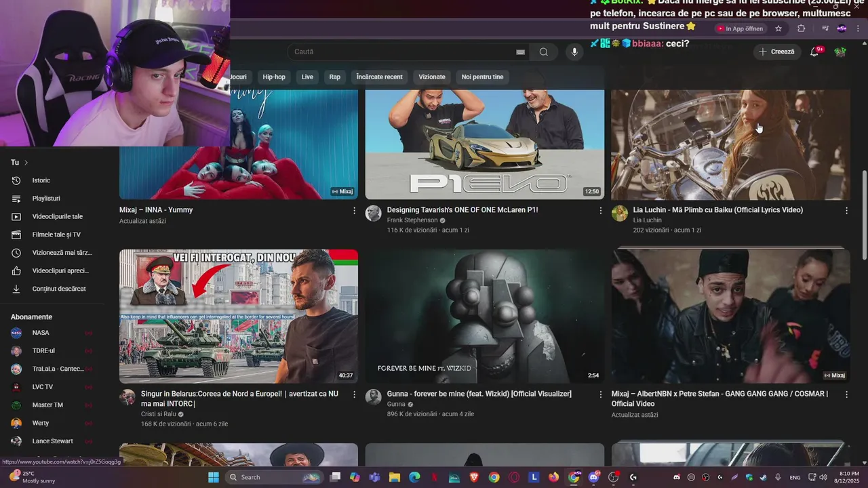868x488 pixels.
Task: Open the Windows Start menu
Action: (x=213, y=477)
